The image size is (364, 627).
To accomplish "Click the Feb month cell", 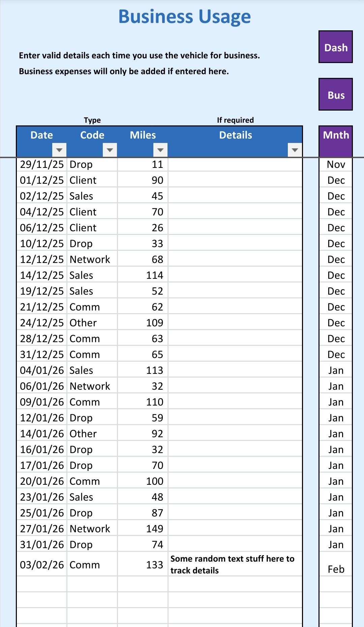I will [336, 569].
